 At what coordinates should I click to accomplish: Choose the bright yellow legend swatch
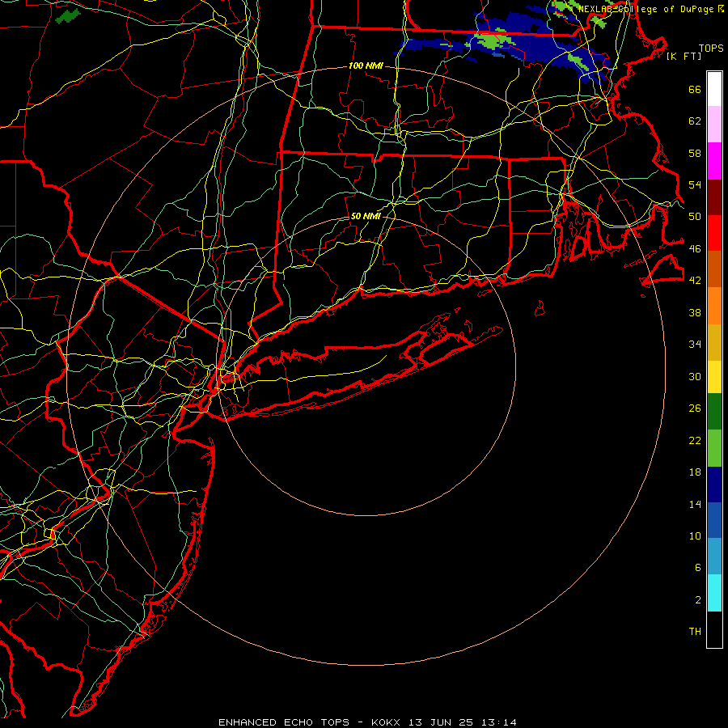[x=714, y=377]
